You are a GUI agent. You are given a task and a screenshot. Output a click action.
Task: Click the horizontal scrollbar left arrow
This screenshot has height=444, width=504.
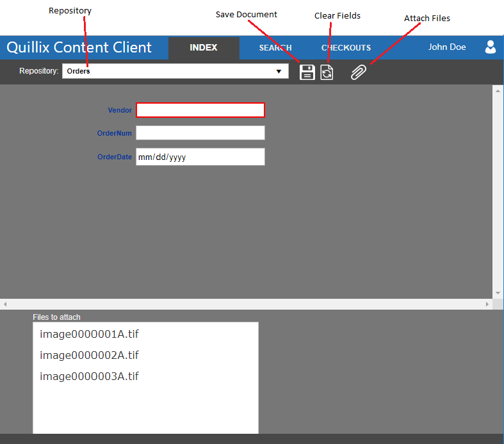pyautogui.click(x=5, y=304)
